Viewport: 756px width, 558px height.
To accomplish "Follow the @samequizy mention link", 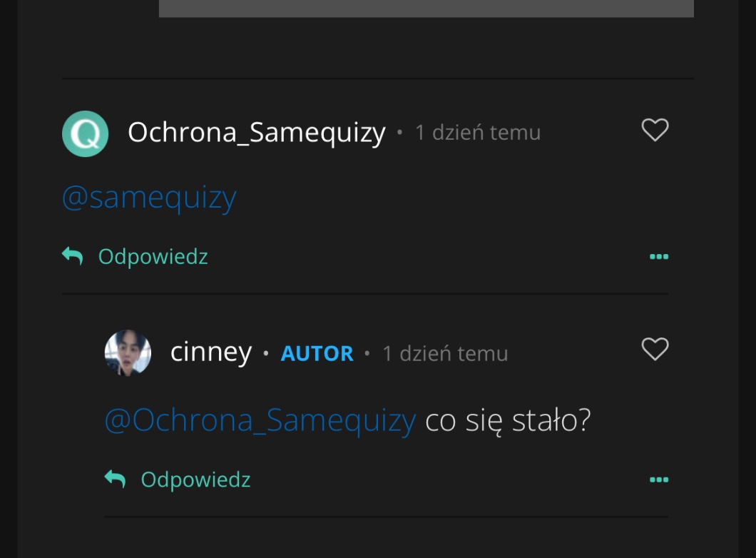I will pyautogui.click(x=149, y=198).
